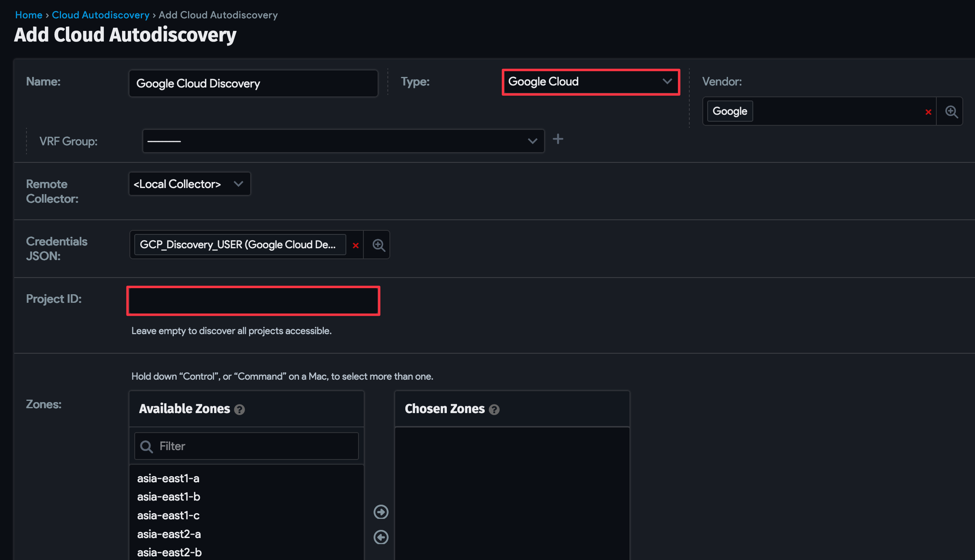975x560 pixels.
Task: Open the Cloud Autodiscovery breadcrumb link
Action: [x=101, y=15]
